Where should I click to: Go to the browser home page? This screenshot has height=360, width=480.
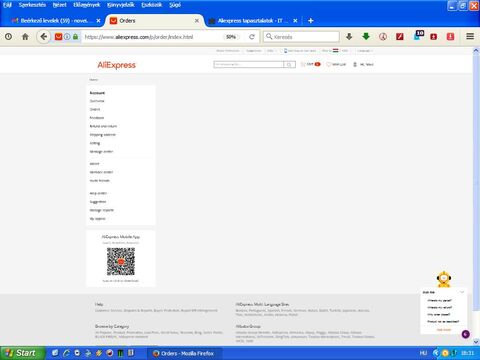(x=25, y=37)
